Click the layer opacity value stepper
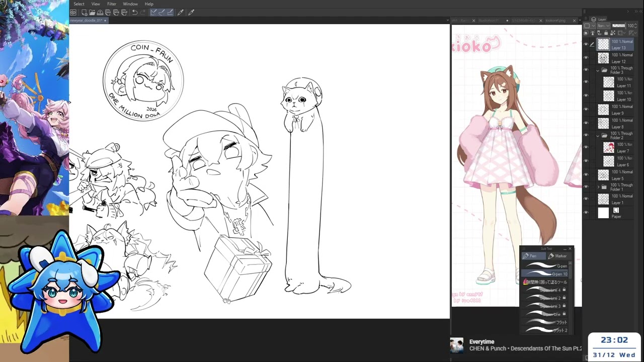This screenshot has width=644, height=362. click(x=635, y=26)
